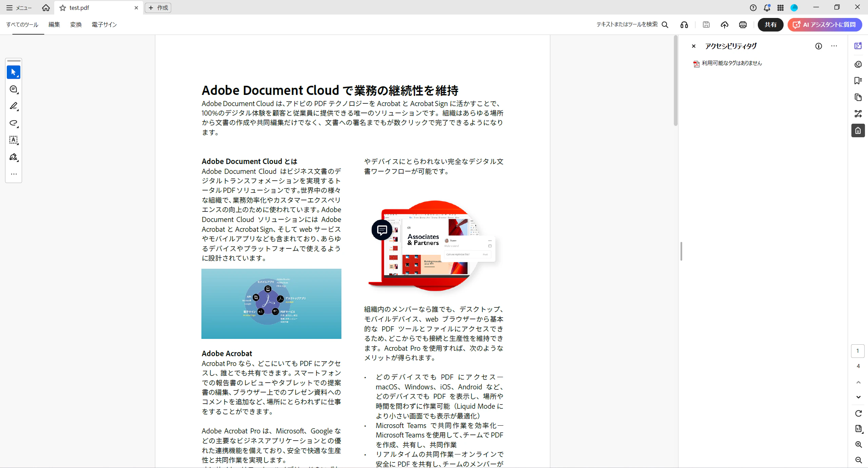Switch to the test.pdf tab

98,8
